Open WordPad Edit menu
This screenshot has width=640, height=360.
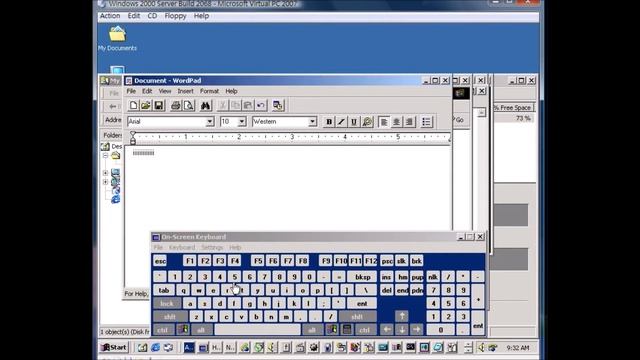pos(147,91)
